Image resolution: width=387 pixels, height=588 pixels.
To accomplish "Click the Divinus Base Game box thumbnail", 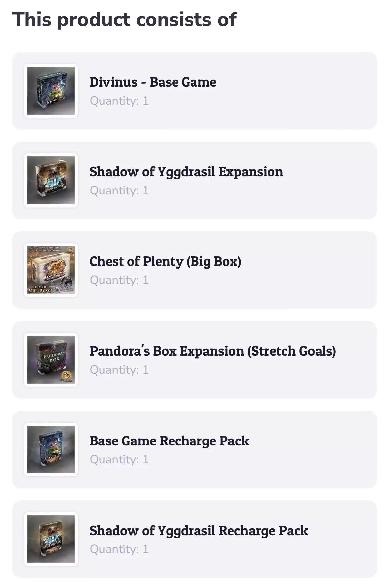I will (x=51, y=91).
